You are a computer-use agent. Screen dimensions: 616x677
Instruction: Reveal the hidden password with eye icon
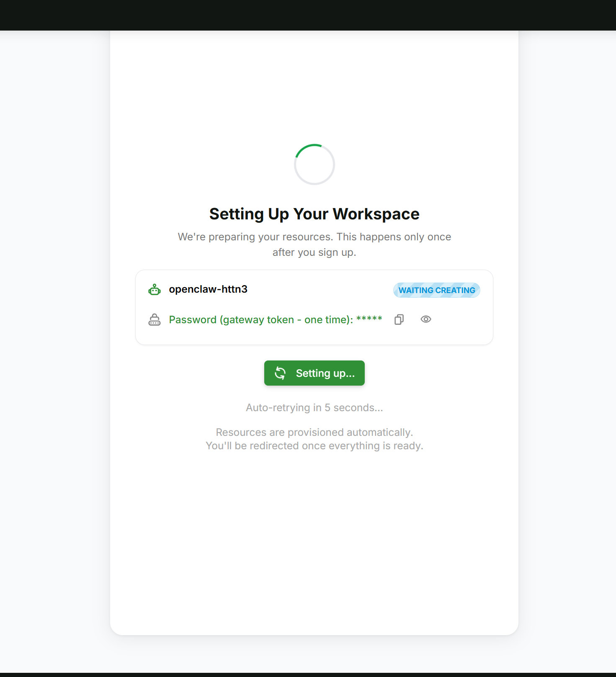[426, 319]
